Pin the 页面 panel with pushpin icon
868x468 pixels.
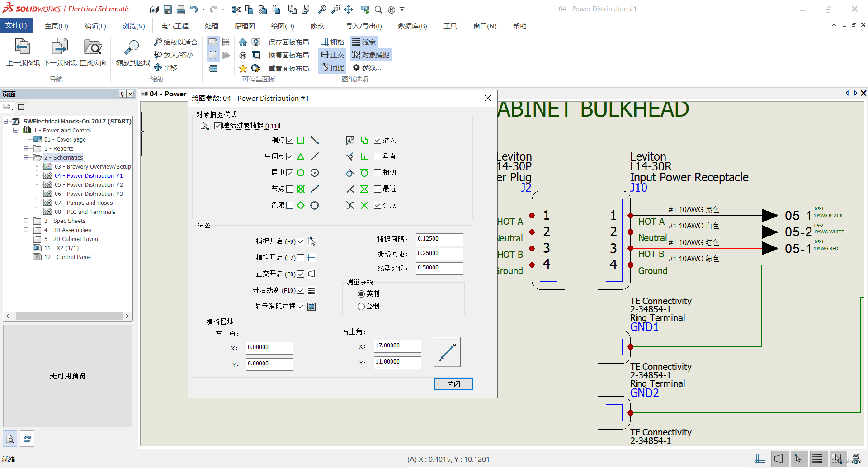click(122, 94)
